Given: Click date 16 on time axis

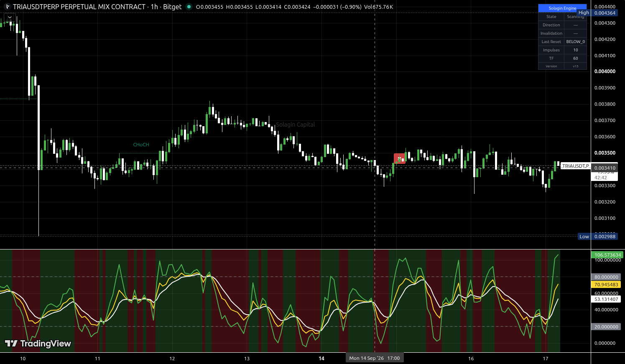Looking at the screenshot, I should click(471, 359).
